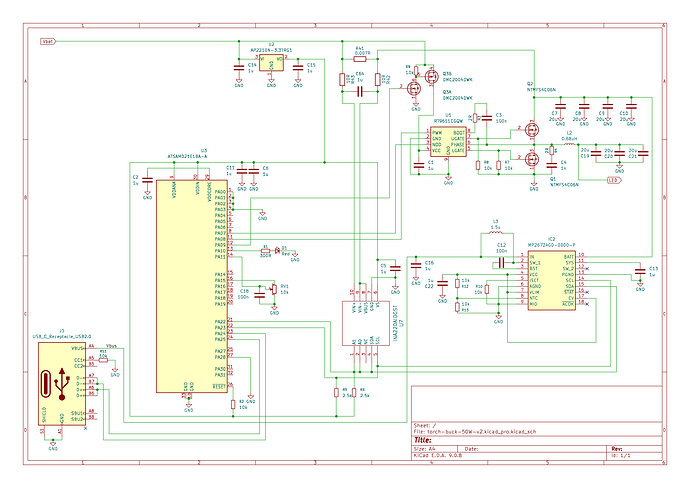
Task: Select capacitor C14 symbol
Action: click(x=239, y=68)
